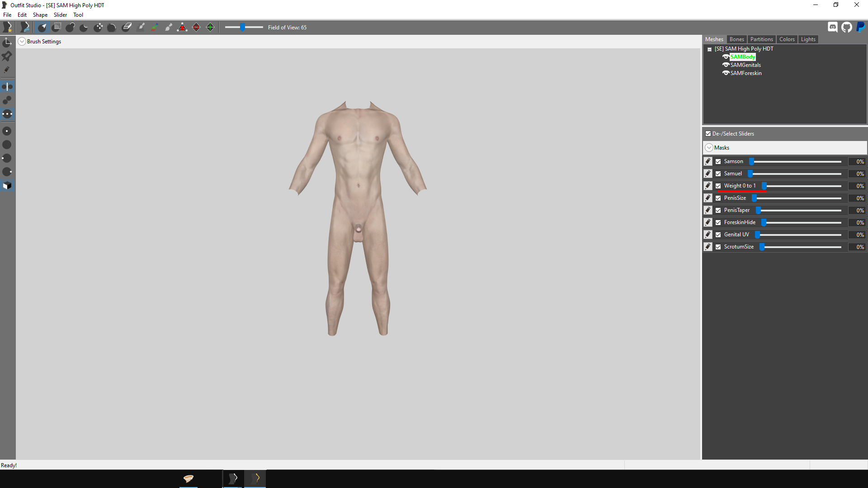Select the Smooth brush tool
This screenshot has height=488, width=868.
point(112,27)
